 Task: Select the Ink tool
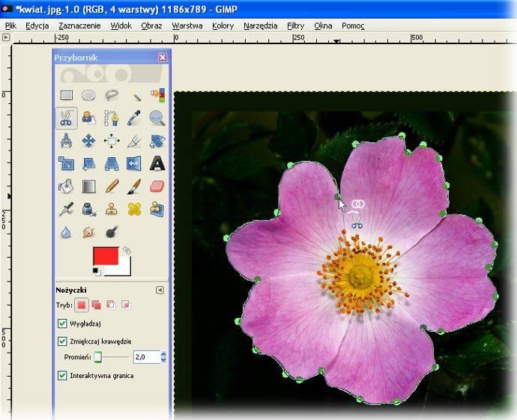88,209
